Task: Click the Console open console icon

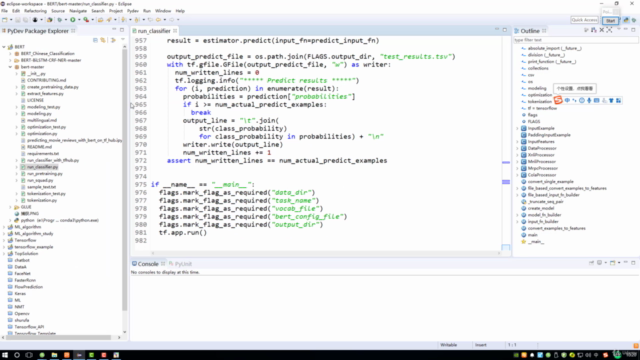Action: click(613, 263)
